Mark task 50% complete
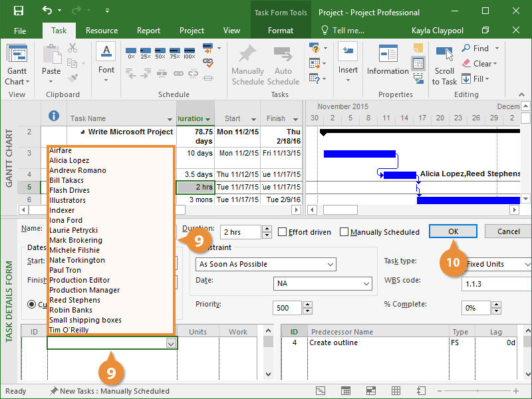This screenshot has width=532, height=399. 160,53
